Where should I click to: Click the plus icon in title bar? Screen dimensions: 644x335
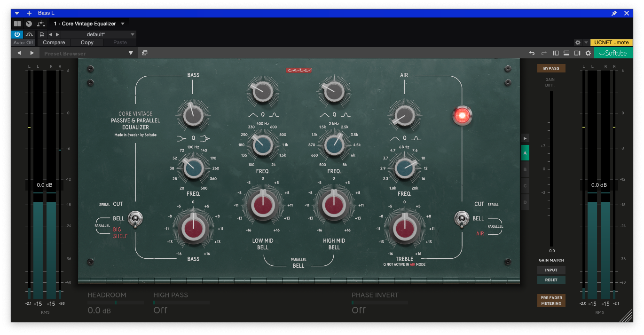coord(29,13)
